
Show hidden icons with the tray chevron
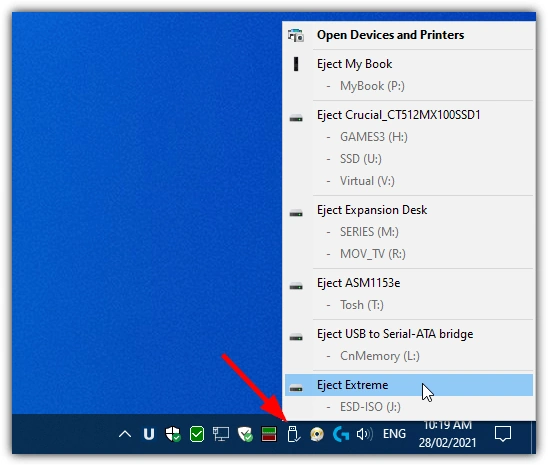(x=125, y=434)
